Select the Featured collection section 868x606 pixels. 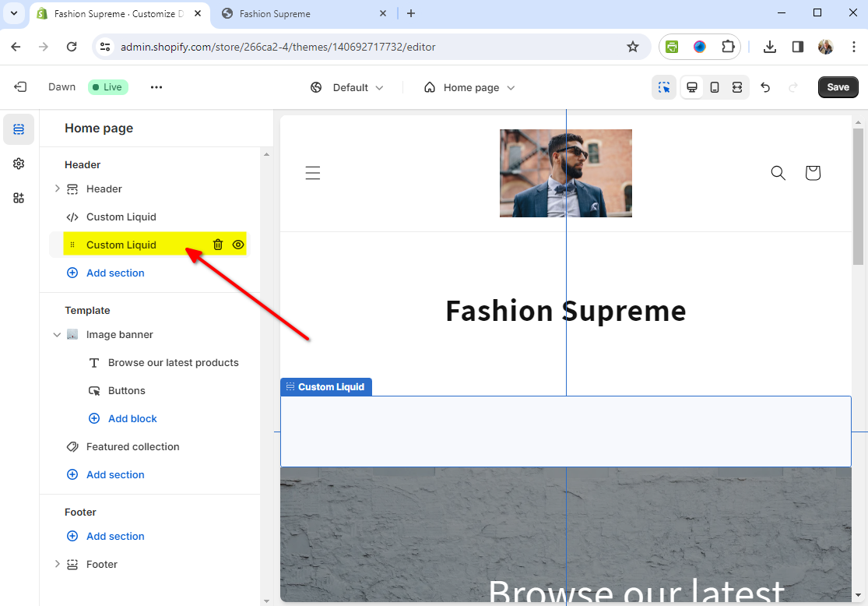pos(132,446)
